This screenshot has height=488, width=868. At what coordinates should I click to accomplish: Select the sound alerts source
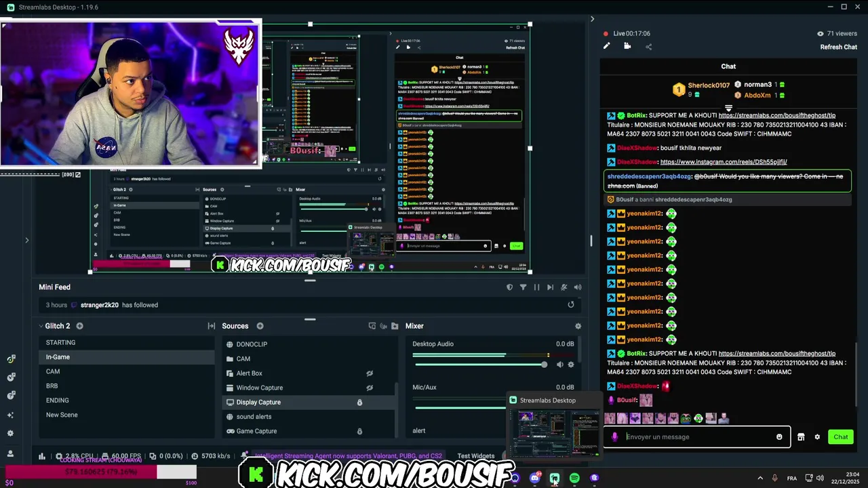309,417
